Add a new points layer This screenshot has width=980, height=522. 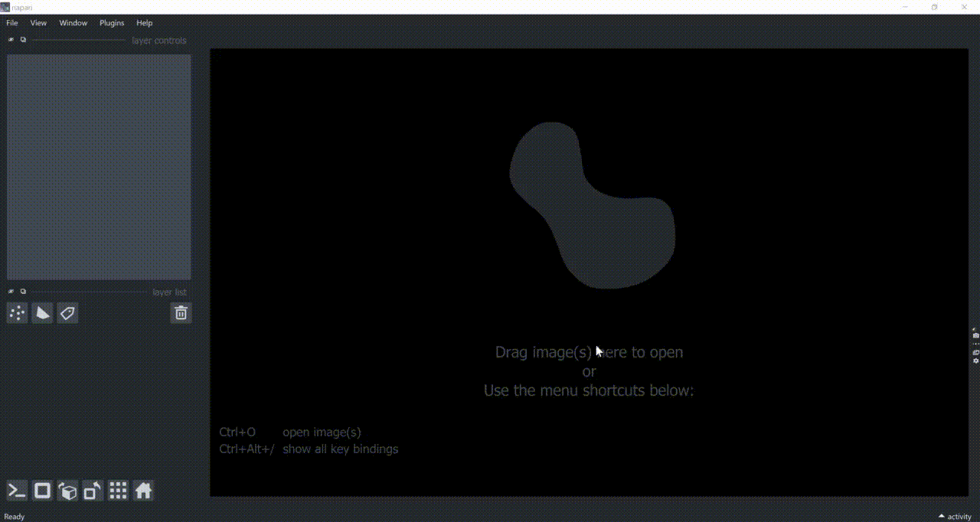coord(17,313)
